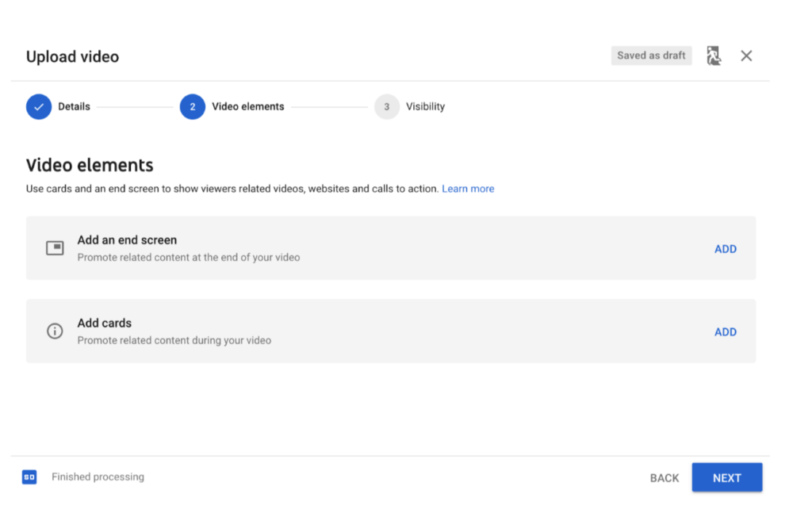Click the 'Add cards' title

[x=105, y=324]
